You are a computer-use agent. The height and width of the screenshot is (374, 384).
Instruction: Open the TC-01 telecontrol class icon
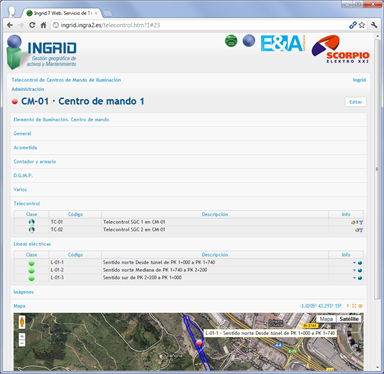coord(31,222)
